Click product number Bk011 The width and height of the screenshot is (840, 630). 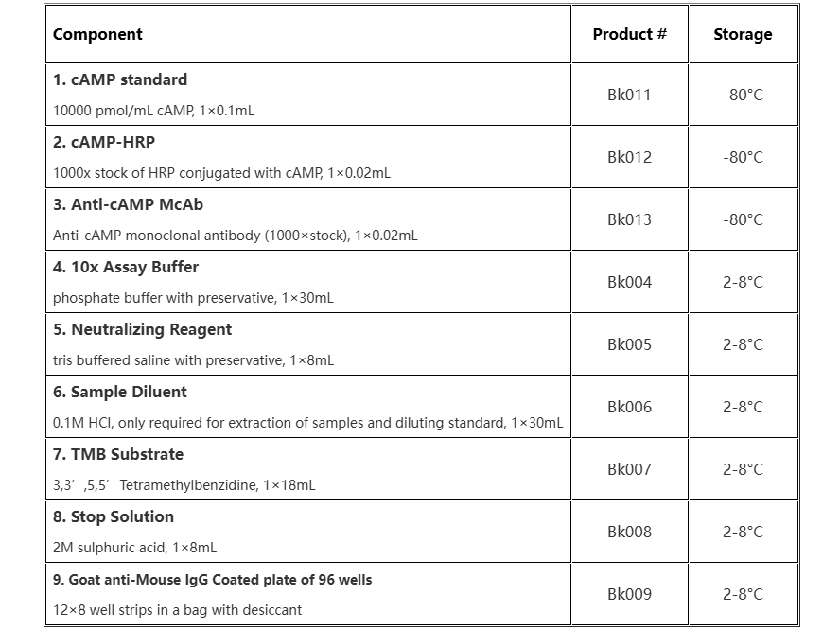(x=629, y=95)
